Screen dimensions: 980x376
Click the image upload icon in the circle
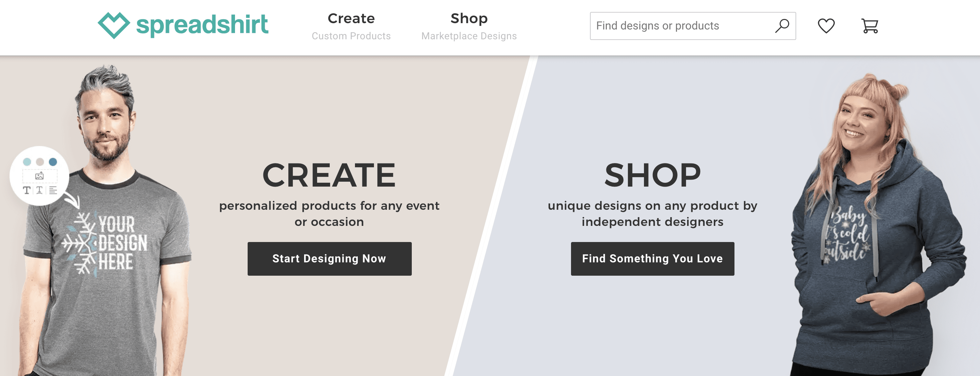(x=40, y=176)
